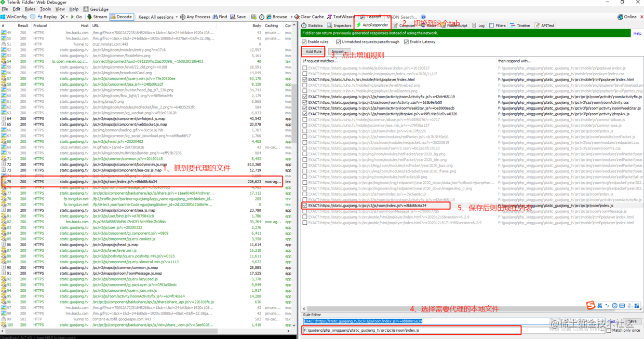Switch to the Filters tab

coord(498,25)
